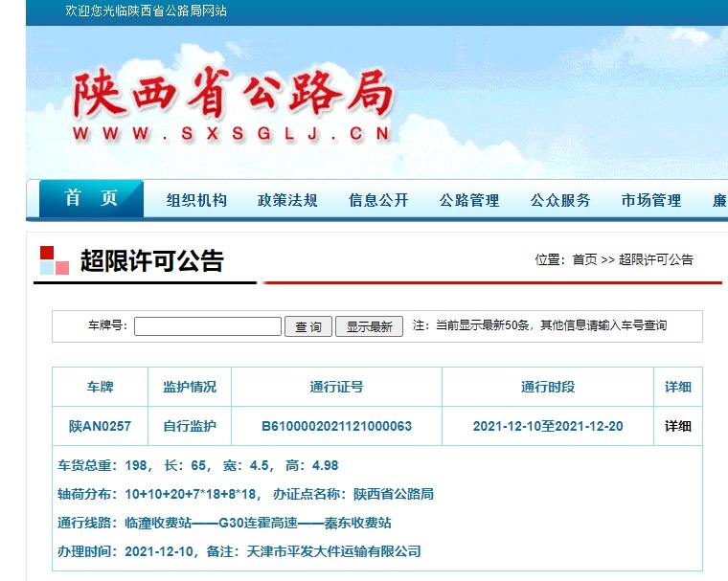The height and width of the screenshot is (581, 728).
Task: Open the 首页 navigation tab
Action: pyautogui.click(x=91, y=198)
